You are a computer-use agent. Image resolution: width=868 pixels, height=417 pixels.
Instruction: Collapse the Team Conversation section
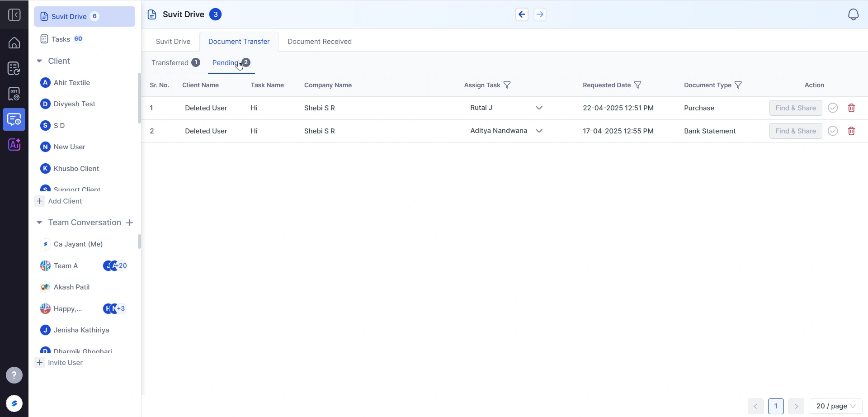pyautogui.click(x=39, y=223)
